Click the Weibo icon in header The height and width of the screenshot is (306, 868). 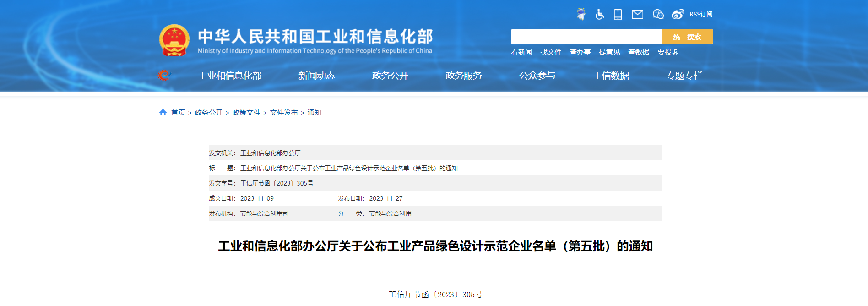(x=678, y=14)
